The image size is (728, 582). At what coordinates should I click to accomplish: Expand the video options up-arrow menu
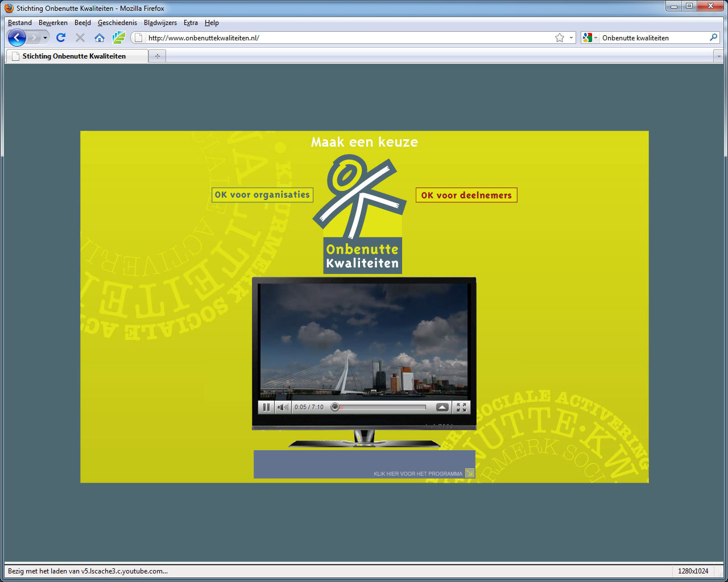pos(442,407)
